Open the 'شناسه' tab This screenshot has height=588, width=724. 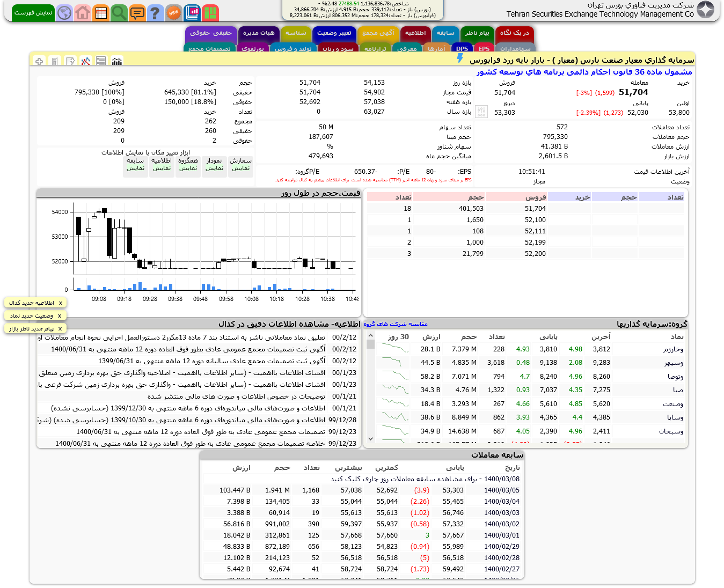(x=296, y=33)
